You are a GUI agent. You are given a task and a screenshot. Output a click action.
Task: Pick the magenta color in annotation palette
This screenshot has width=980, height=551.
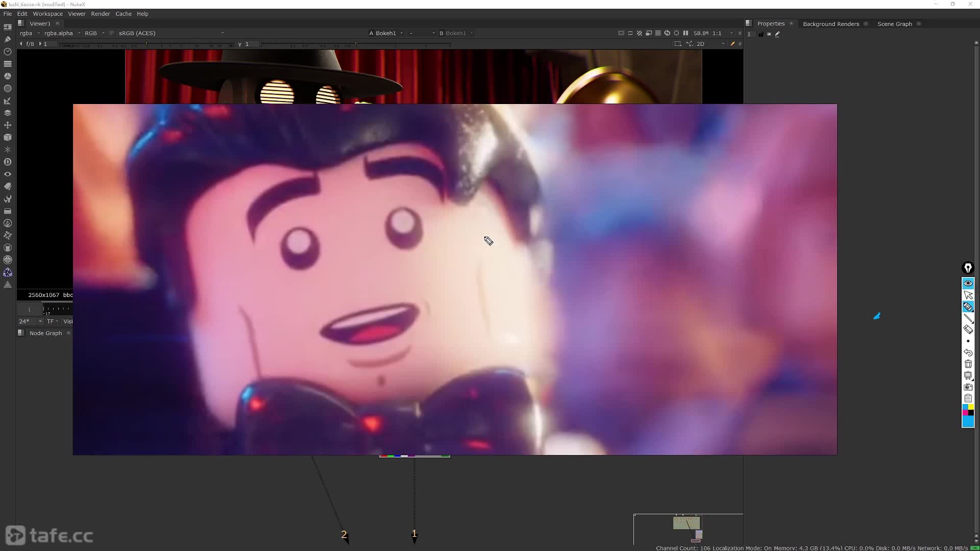coord(965,413)
